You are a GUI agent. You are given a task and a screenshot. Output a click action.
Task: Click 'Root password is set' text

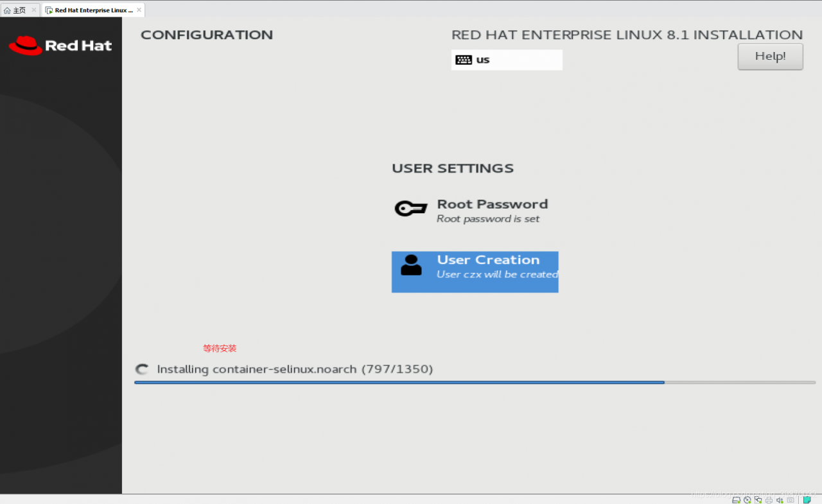[488, 219]
